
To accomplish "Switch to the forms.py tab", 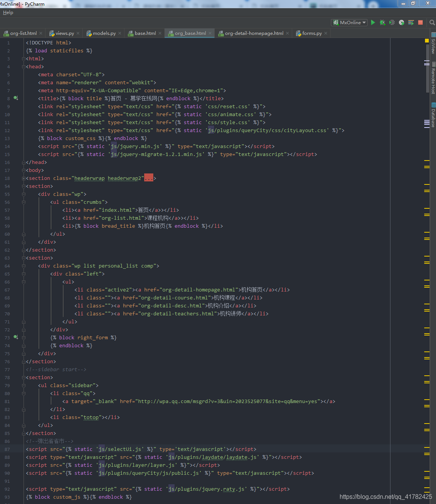I will [312, 33].
